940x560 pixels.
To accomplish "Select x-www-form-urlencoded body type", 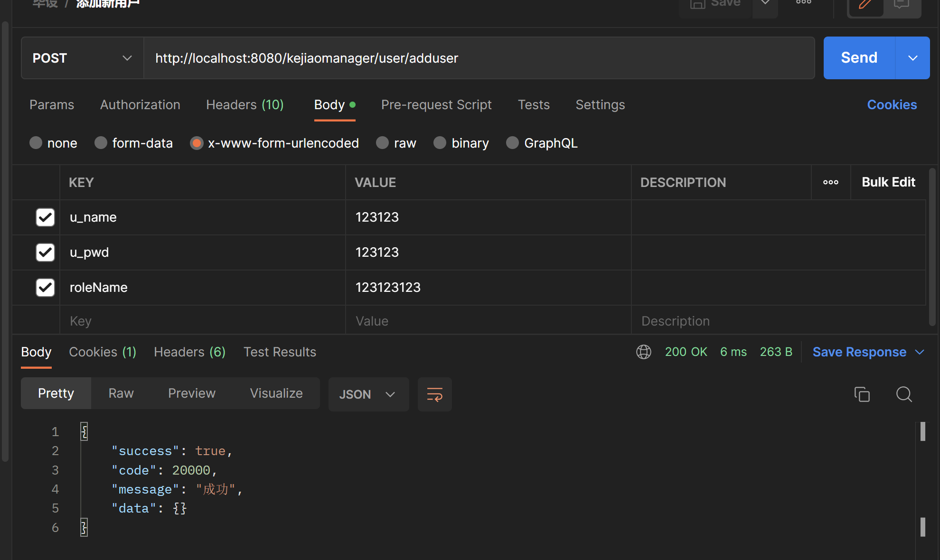I will tap(274, 143).
